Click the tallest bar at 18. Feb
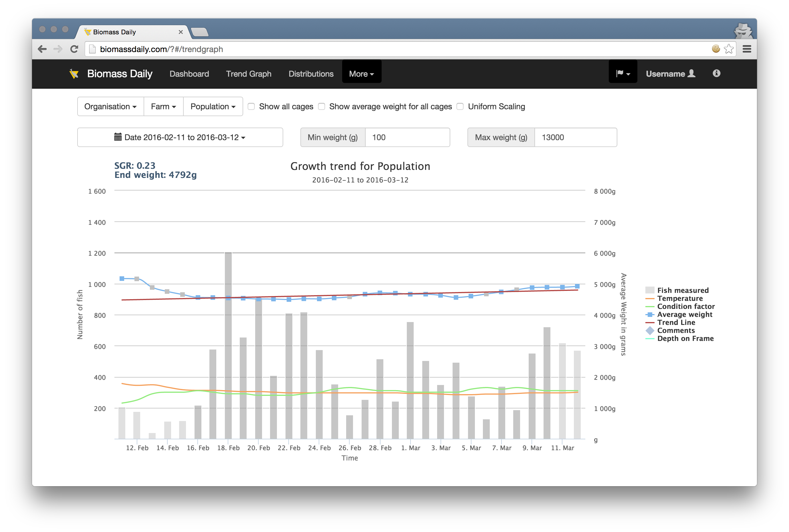The image size is (789, 532). pyautogui.click(x=228, y=346)
